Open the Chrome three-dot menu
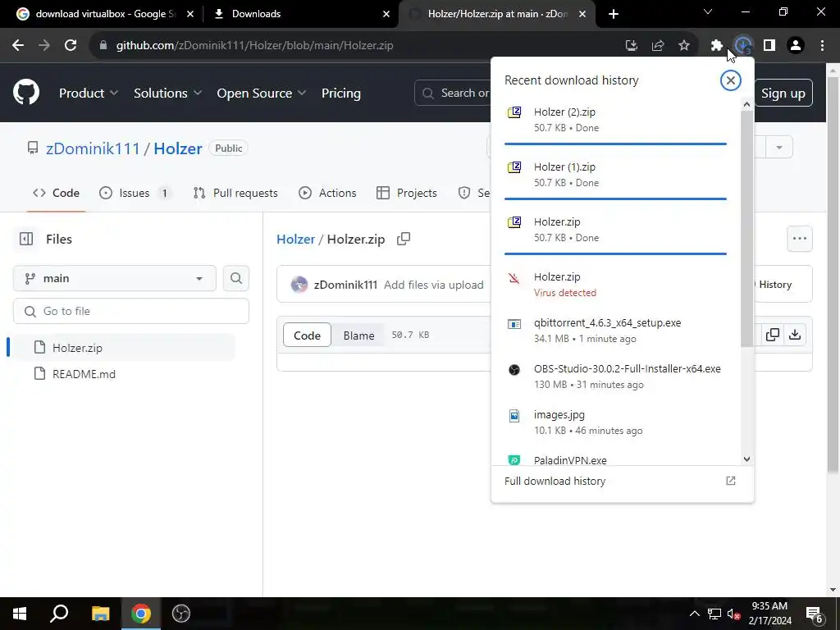 click(822, 46)
